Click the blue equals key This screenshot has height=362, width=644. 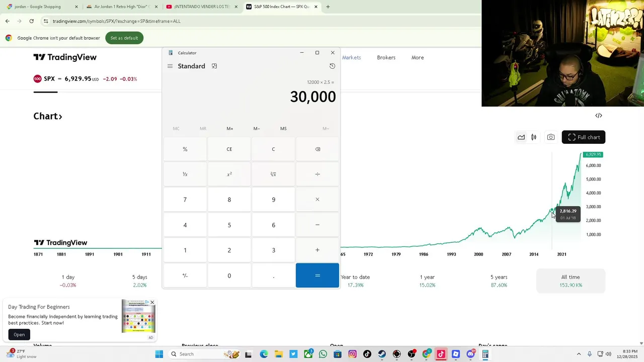point(317,276)
